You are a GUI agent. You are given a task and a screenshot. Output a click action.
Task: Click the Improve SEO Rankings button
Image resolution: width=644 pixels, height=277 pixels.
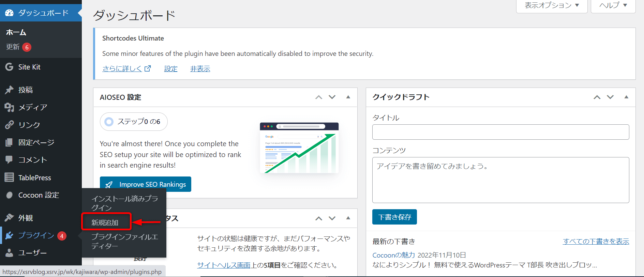point(146,184)
